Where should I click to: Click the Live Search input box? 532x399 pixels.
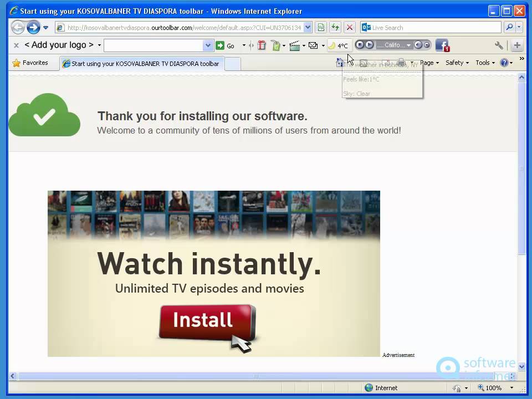(x=431, y=28)
